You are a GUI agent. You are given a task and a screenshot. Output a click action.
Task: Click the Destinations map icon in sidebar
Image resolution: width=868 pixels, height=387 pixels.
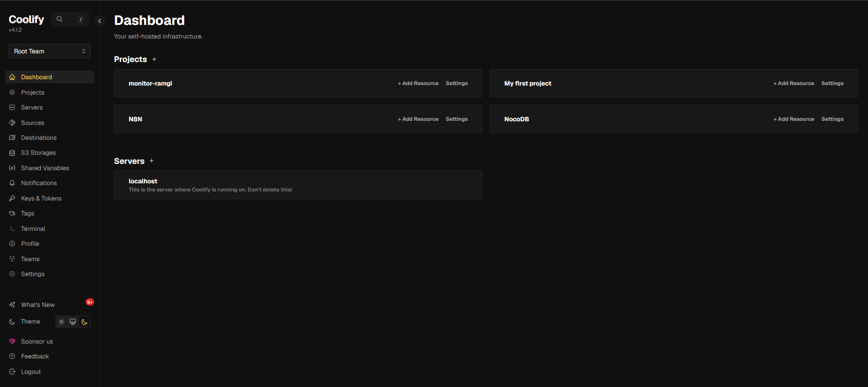click(12, 138)
